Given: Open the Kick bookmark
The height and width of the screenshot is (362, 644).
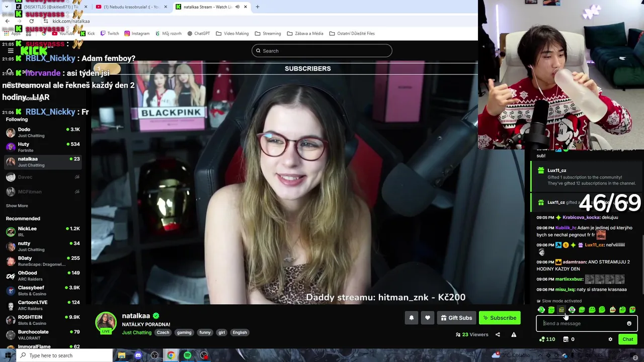Looking at the screenshot, I should [x=88, y=33].
